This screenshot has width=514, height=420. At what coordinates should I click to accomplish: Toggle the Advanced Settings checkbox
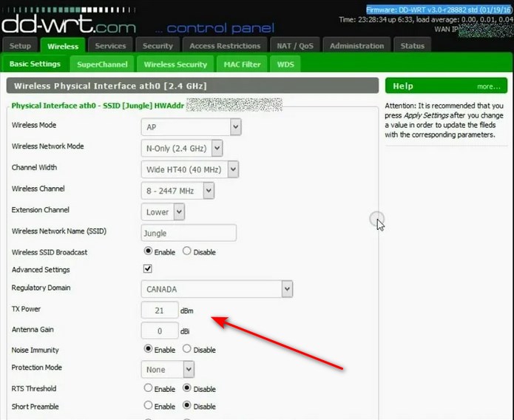pos(147,269)
